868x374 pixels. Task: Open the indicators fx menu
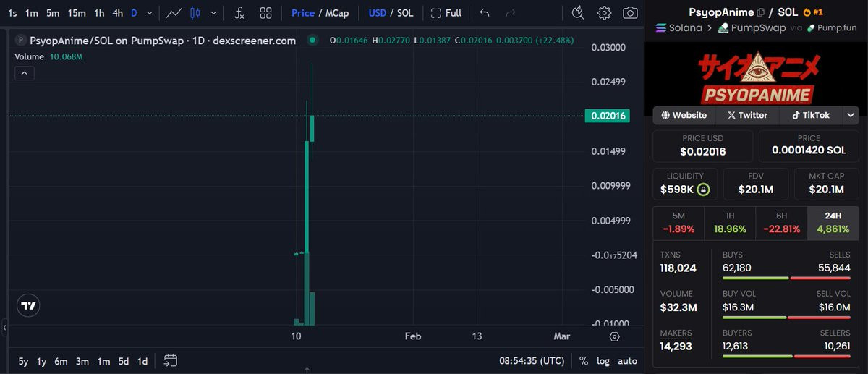pos(239,13)
